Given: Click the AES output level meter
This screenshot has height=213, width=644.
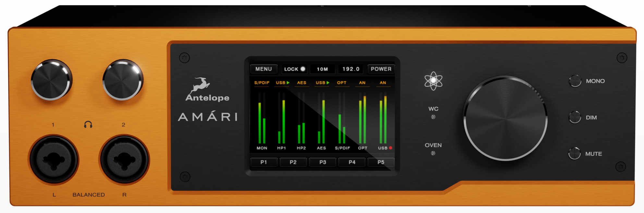Looking at the screenshot, I should tap(321, 118).
